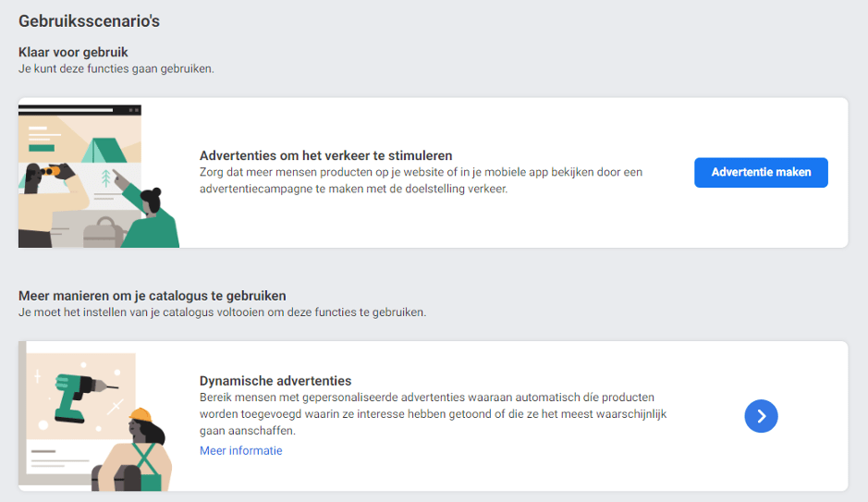The width and height of the screenshot is (868, 502).
Task: Click the subtitle "Je moet het instellen van je catalogus voltooien"
Action: (222, 312)
